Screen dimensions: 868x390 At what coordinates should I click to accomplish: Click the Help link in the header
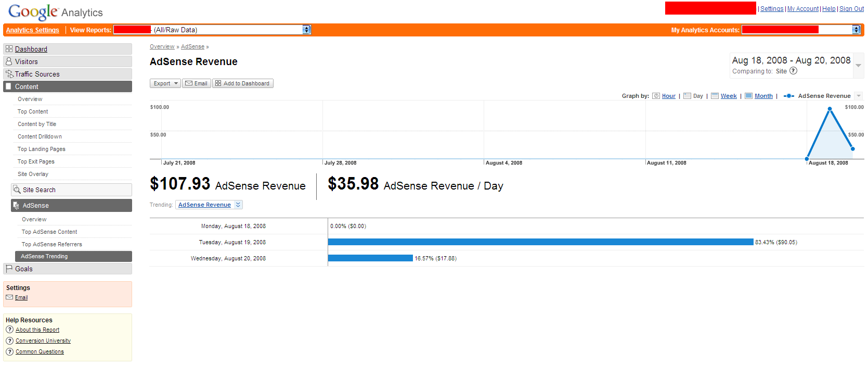(x=829, y=9)
